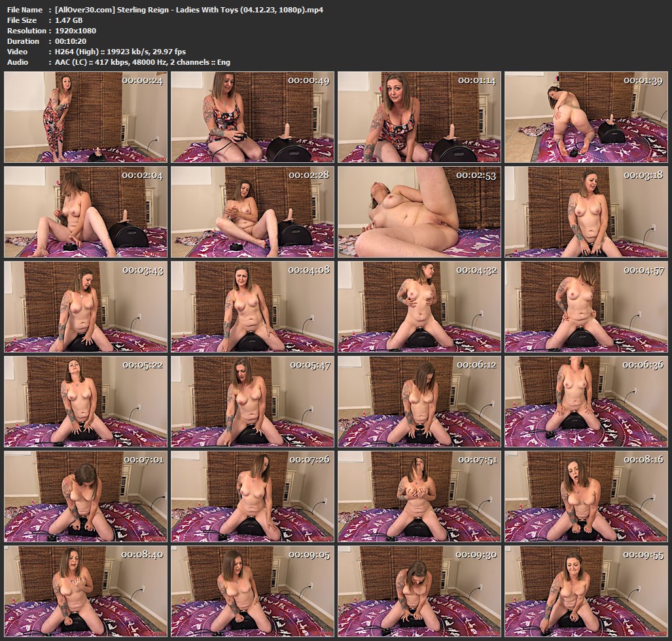672x641 pixels.
Task: Select the frame marked 00:00:49
Action: [x=253, y=117]
